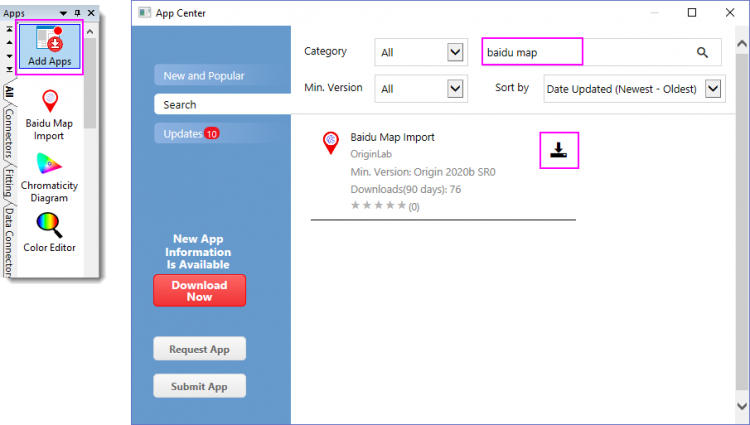
Task: Select the Connectors vertical tab
Action: [9, 135]
